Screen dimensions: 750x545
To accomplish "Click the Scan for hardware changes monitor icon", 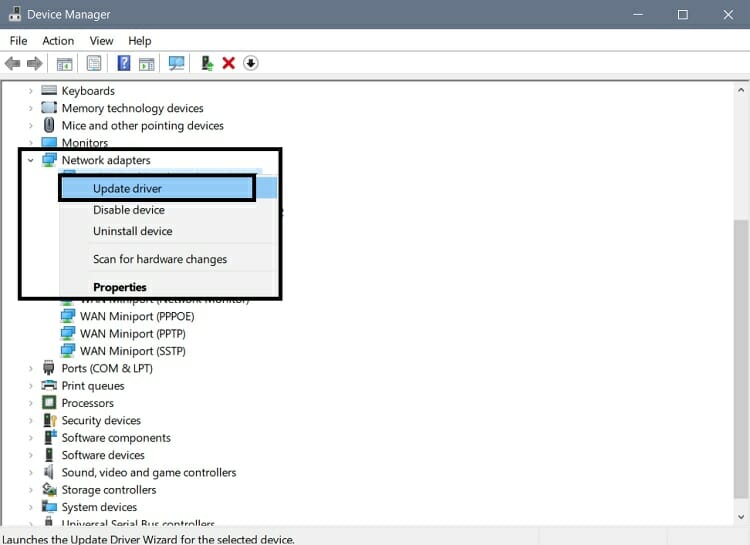I will coord(177,64).
